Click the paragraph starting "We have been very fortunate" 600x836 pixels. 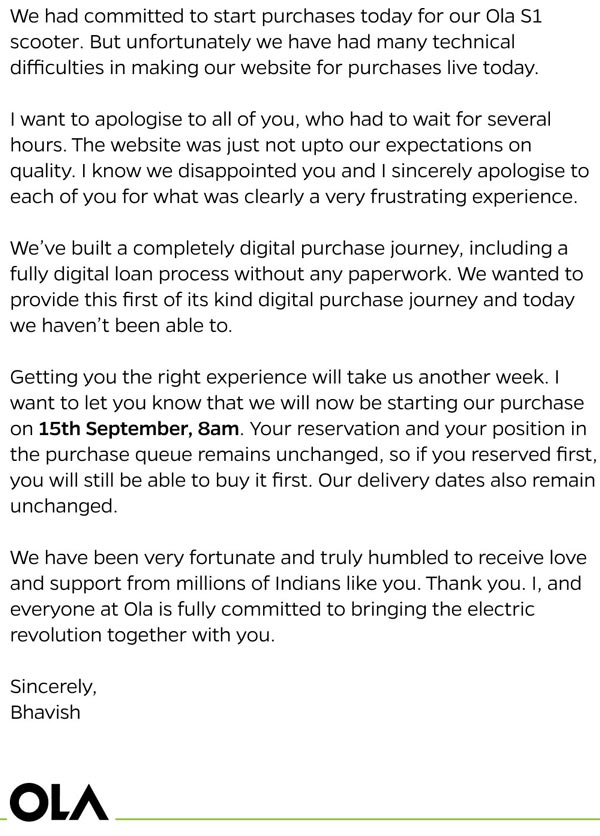299,595
